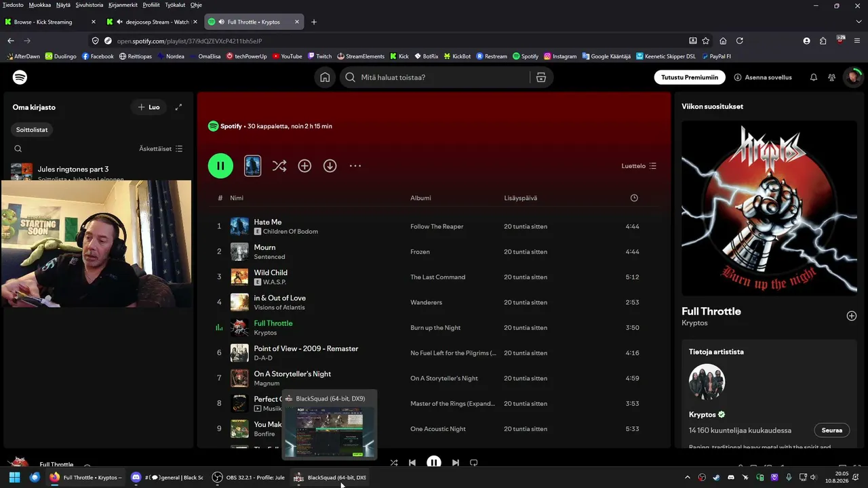The height and width of the screenshot is (488, 868).
Task: Open Firefox extensions puzzle icon
Action: click(823, 41)
